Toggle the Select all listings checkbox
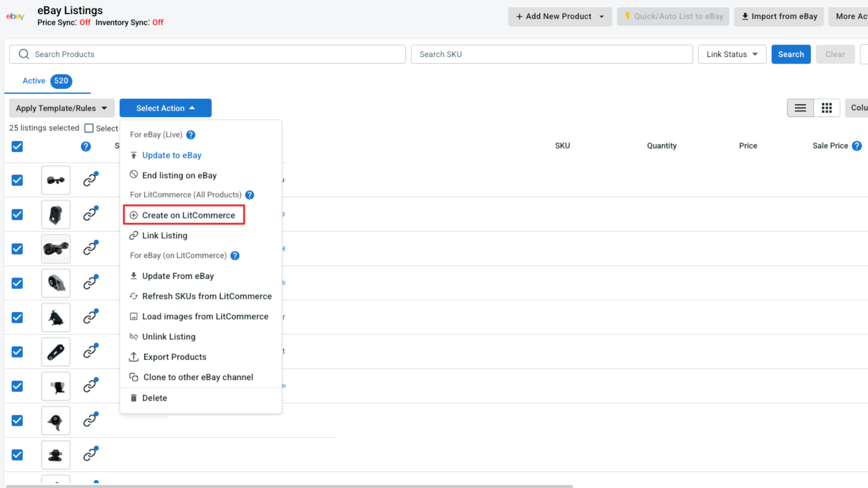The width and height of the screenshot is (868, 488). click(x=89, y=128)
